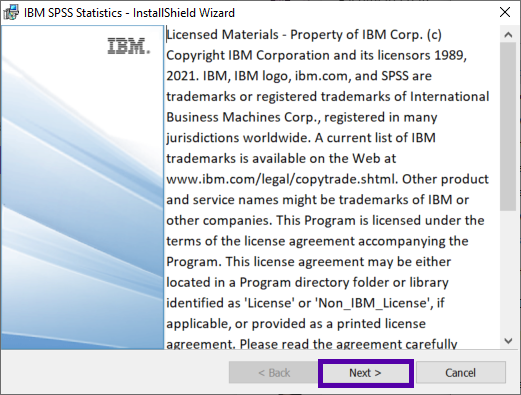This screenshot has width=521, height=395.
Task: Click the installer icon in the title bar
Action: coord(11,13)
